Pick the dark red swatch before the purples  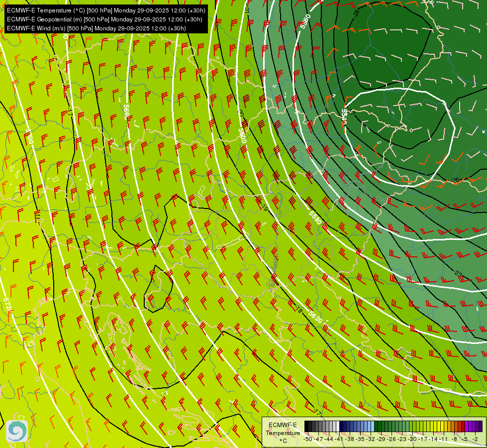coord(463,426)
